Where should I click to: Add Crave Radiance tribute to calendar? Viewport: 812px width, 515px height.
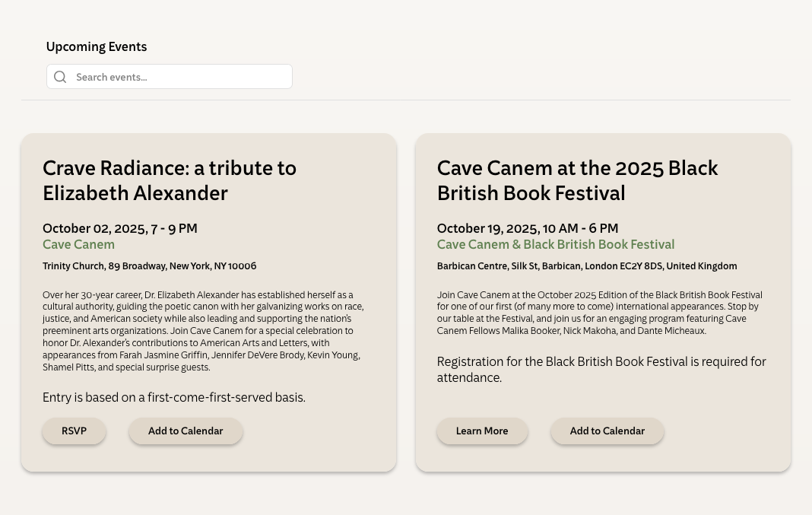186,431
